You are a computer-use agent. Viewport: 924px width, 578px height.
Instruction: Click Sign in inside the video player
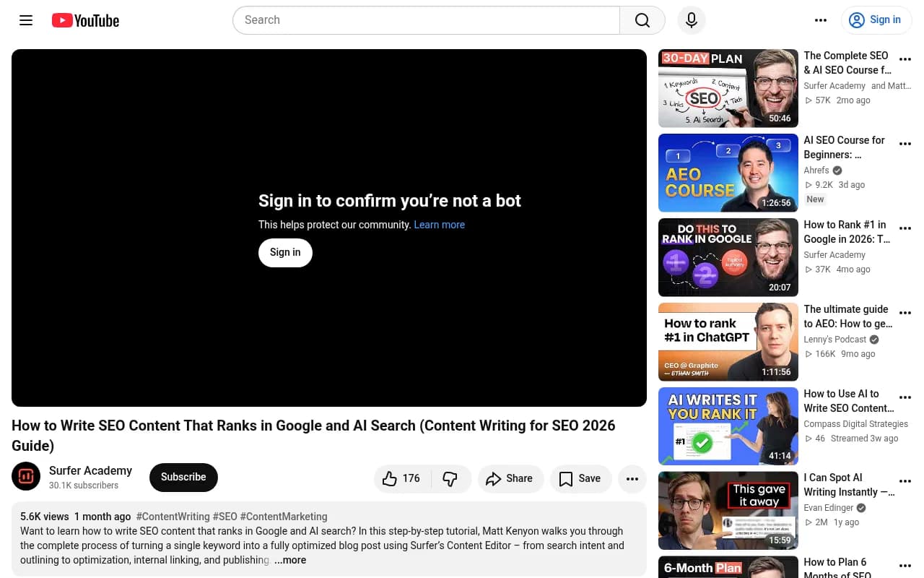click(285, 252)
